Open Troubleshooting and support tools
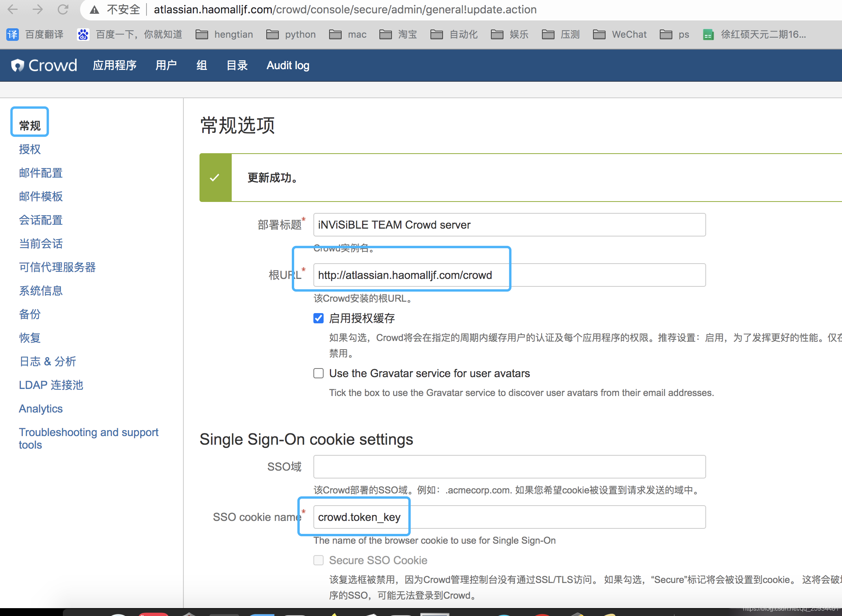This screenshot has height=616, width=842. (x=89, y=438)
